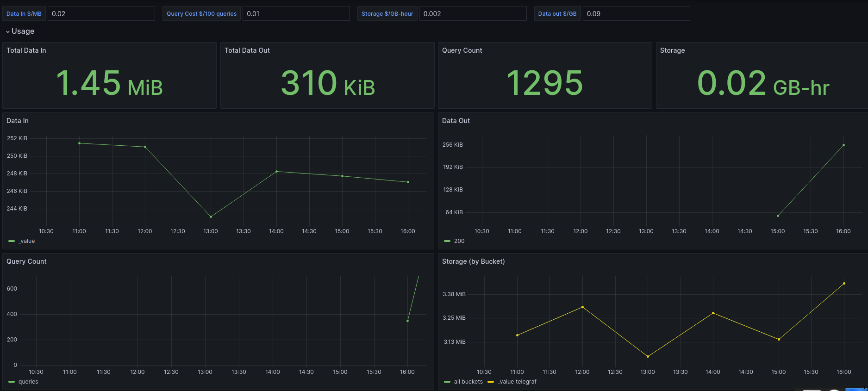The width and height of the screenshot is (868, 391).
Task: Click the 1295 query count value
Action: coord(545,83)
